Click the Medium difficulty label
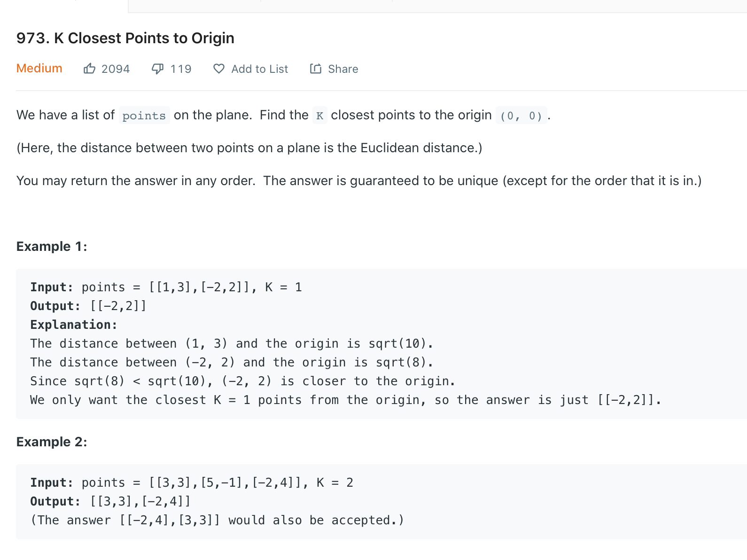Viewport: 747px width, 560px height. [39, 68]
